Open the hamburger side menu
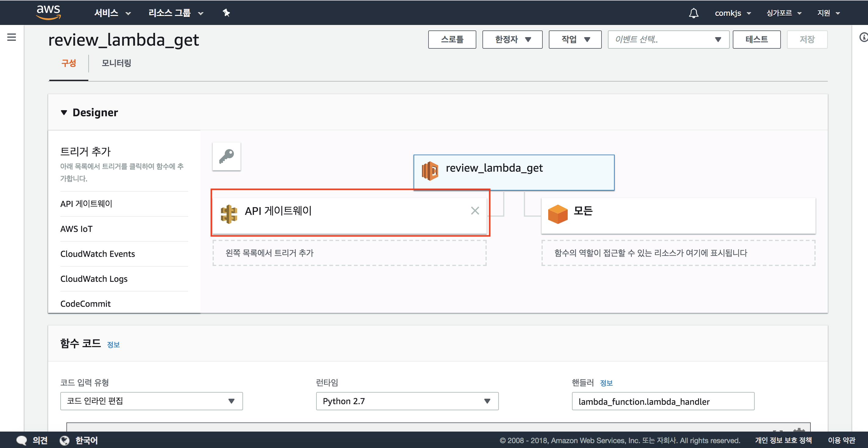 pos(12,37)
